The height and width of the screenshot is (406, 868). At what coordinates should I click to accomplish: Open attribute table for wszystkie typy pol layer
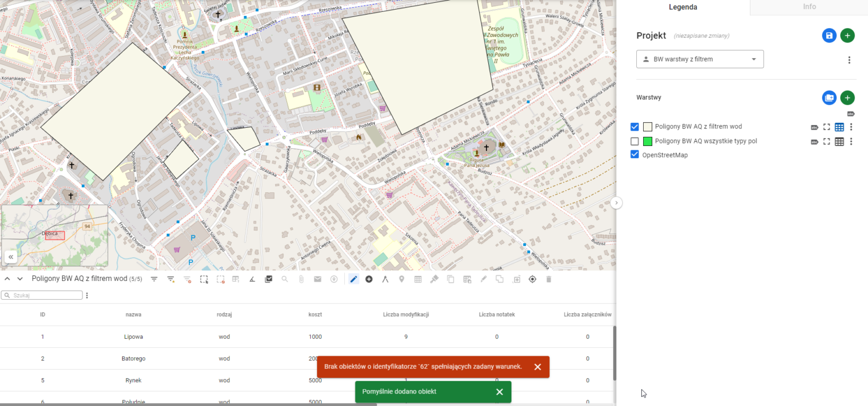point(839,141)
